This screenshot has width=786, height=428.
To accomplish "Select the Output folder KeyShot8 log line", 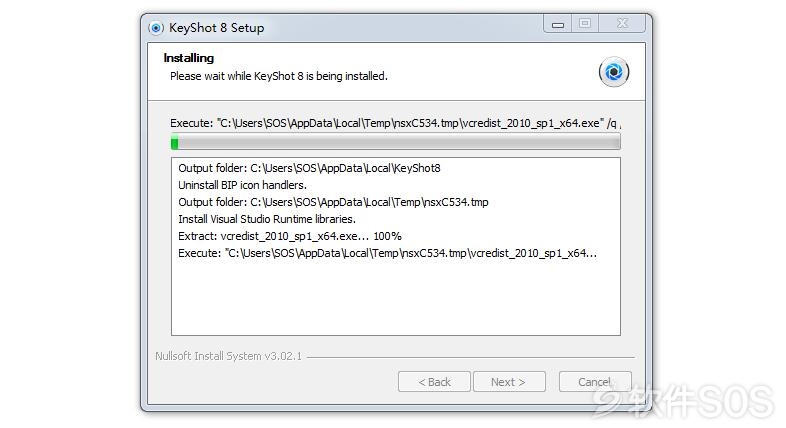I will click(309, 168).
